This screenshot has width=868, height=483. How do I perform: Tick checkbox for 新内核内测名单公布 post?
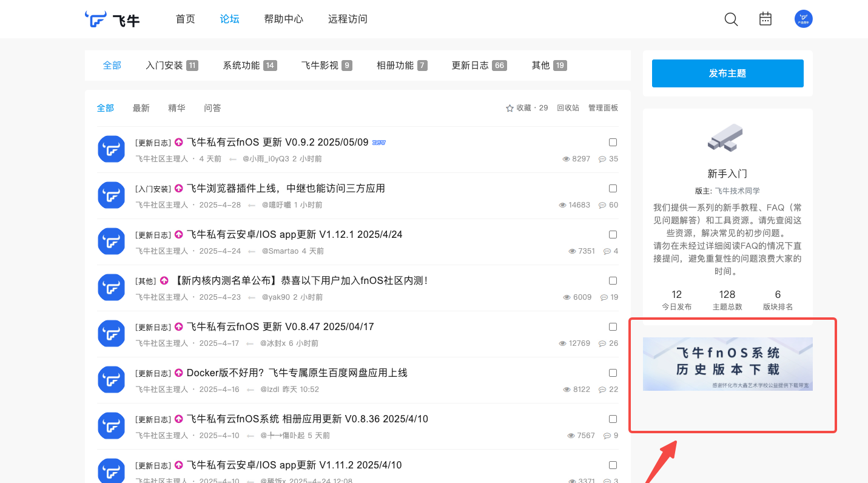coord(613,281)
